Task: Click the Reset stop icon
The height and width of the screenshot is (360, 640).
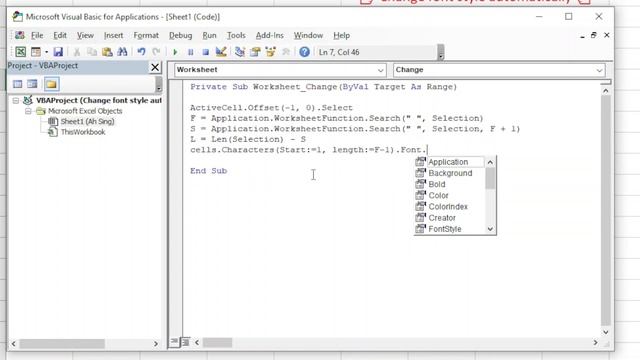Action: point(206,52)
